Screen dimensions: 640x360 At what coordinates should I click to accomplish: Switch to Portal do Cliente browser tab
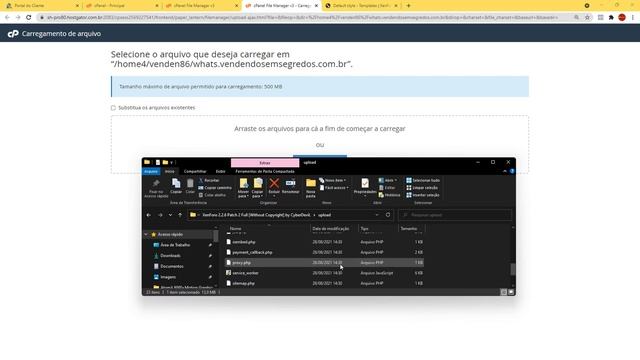tap(42, 6)
